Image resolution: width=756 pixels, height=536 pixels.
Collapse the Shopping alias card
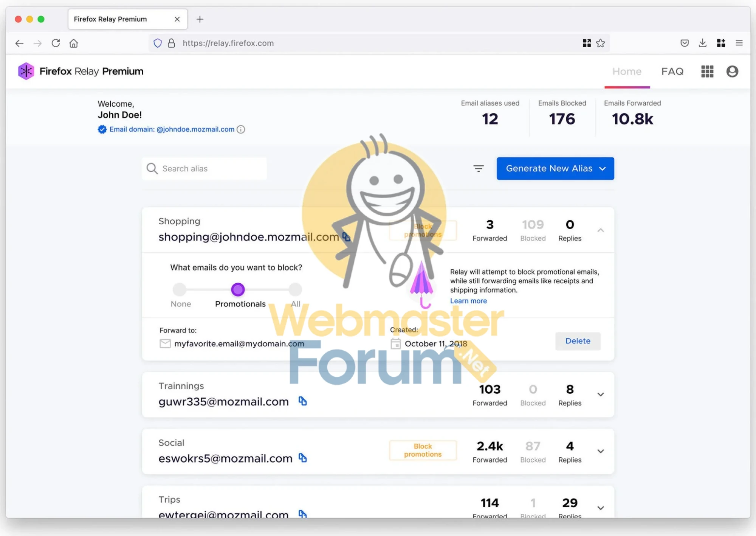coord(601,230)
